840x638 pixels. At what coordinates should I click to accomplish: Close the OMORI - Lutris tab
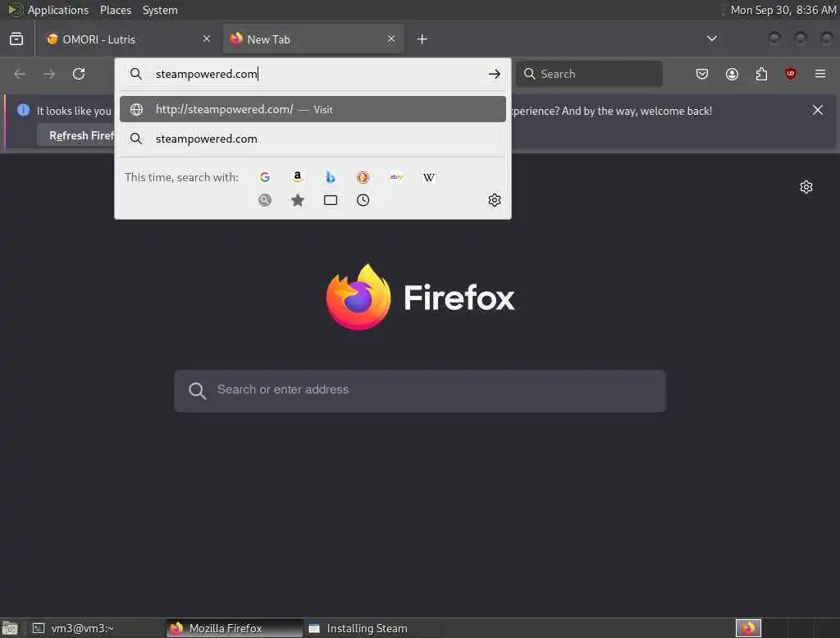click(207, 39)
